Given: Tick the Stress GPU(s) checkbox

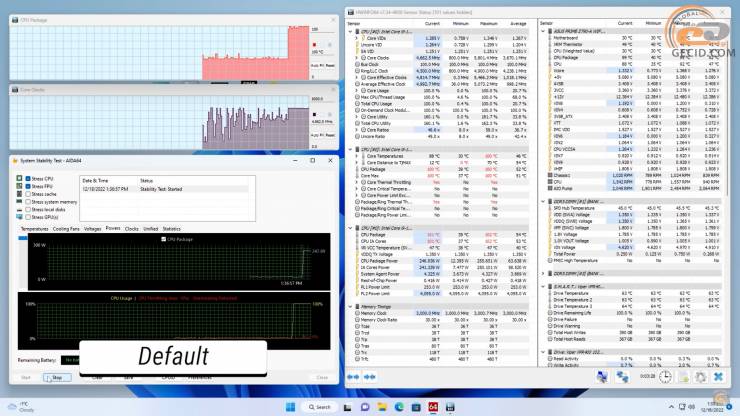Looking at the screenshot, I should (x=28, y=217).
